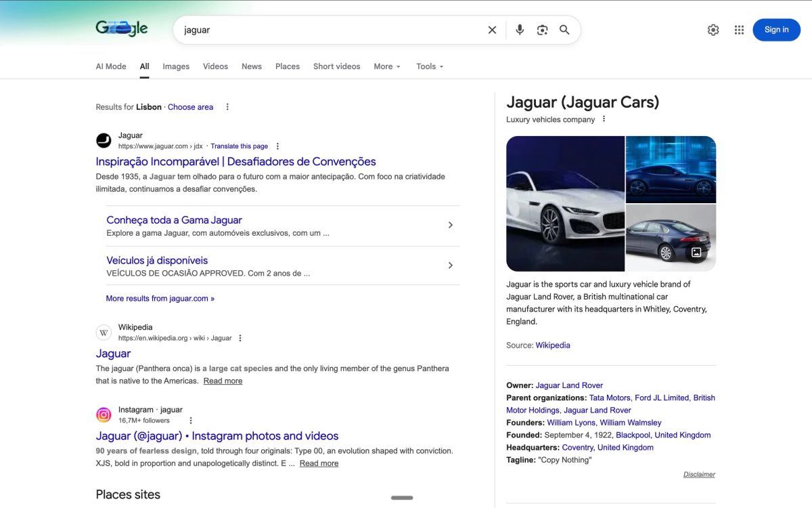Open more images icon on car photo
812x508 pixels.
pos(696,253)
